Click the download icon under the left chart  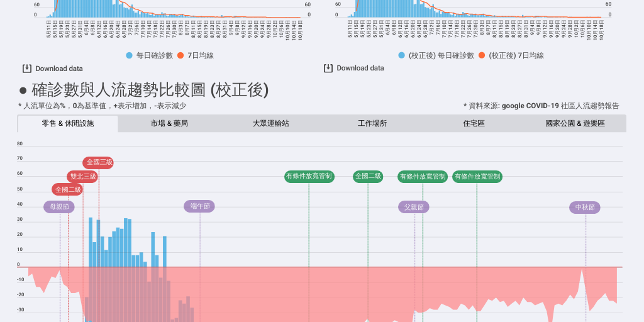27,68
